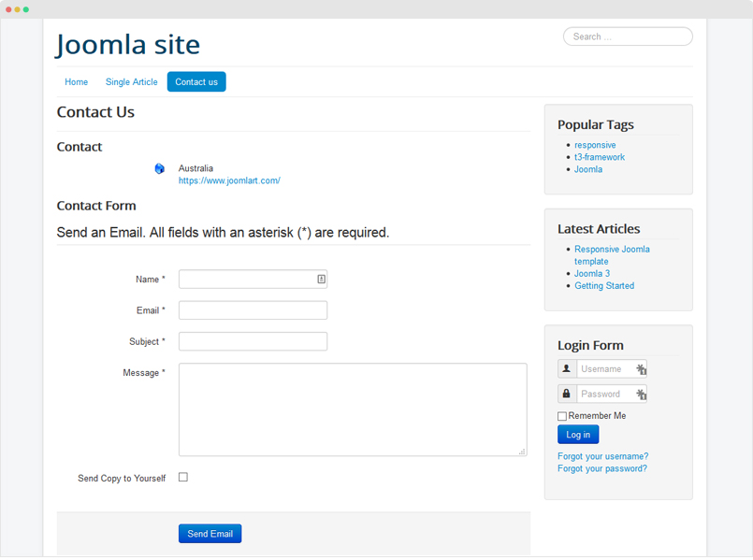Click the lock icon beside Password
Viewport: 753px width, 560px height.
[567, 394]
